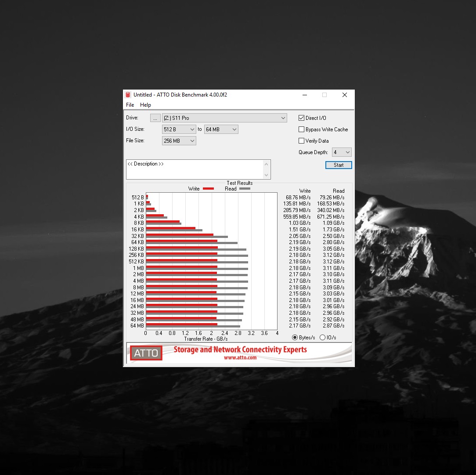Click the '512 B' row label in chart
The height and width of the screenshot is (475, 476).
coord(137,197)
